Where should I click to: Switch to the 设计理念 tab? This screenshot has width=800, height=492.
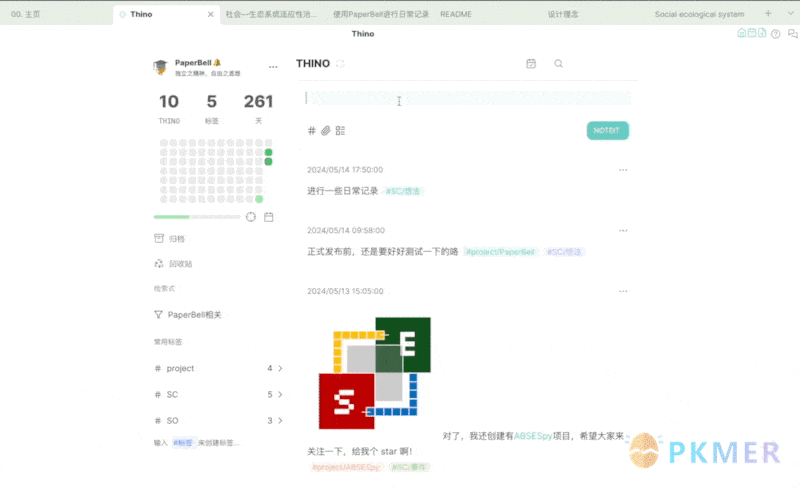click(x=563, y=14)
